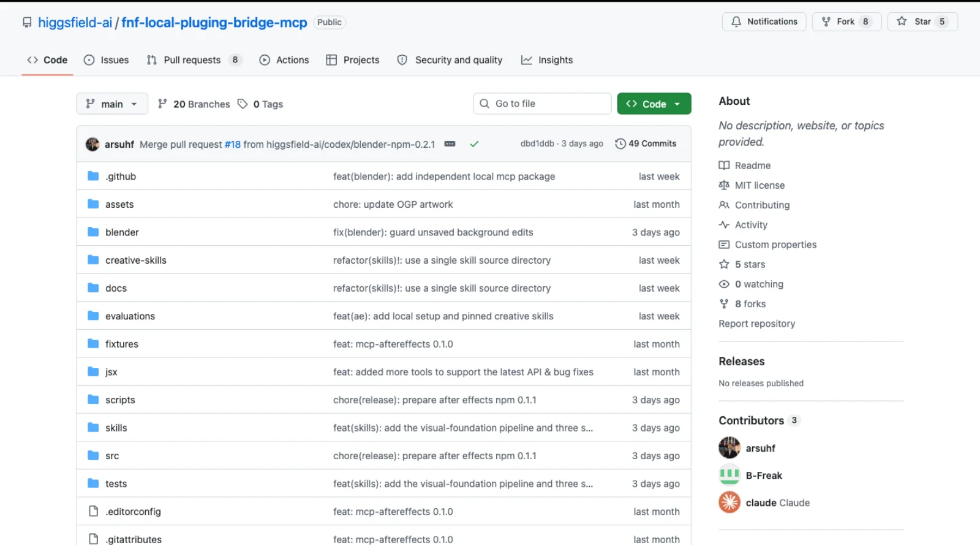Open commit 'feat: added more tools to support'
Screen dimensions: 980x545
click(463, 372)
